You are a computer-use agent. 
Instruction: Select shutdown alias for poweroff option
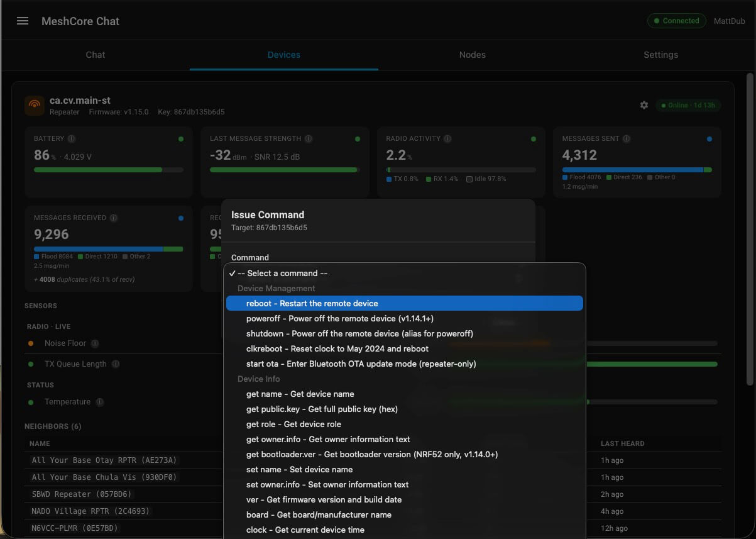pyautogui.click(x=405, y=333)
